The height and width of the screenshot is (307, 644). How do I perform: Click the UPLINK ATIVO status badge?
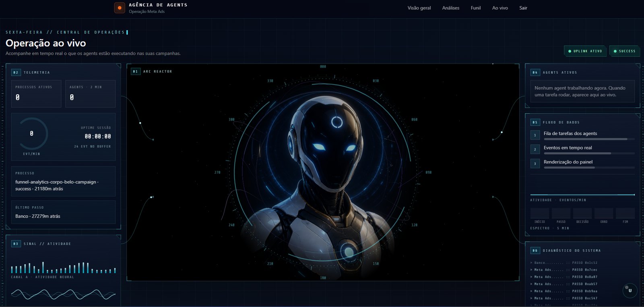(585, 51)
